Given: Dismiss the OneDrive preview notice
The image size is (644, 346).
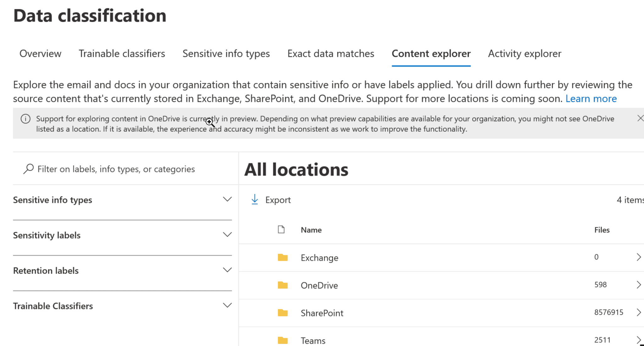Looking at the screenshot, I should point(641,118).
